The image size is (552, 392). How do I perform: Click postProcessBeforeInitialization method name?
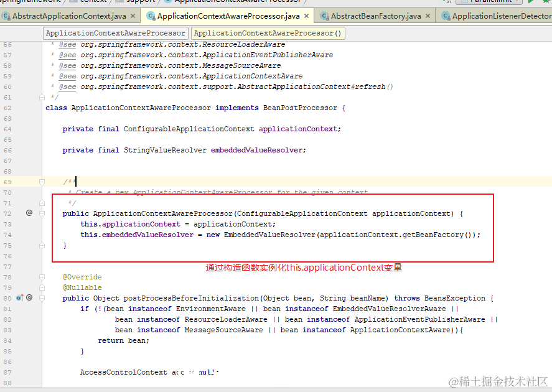tap(191, 298)
